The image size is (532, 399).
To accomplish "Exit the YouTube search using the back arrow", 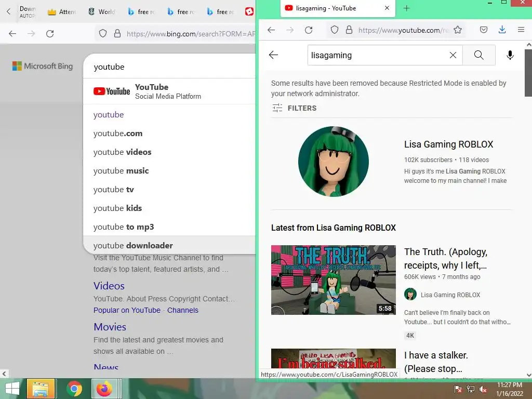I will [x=273, y=55].
